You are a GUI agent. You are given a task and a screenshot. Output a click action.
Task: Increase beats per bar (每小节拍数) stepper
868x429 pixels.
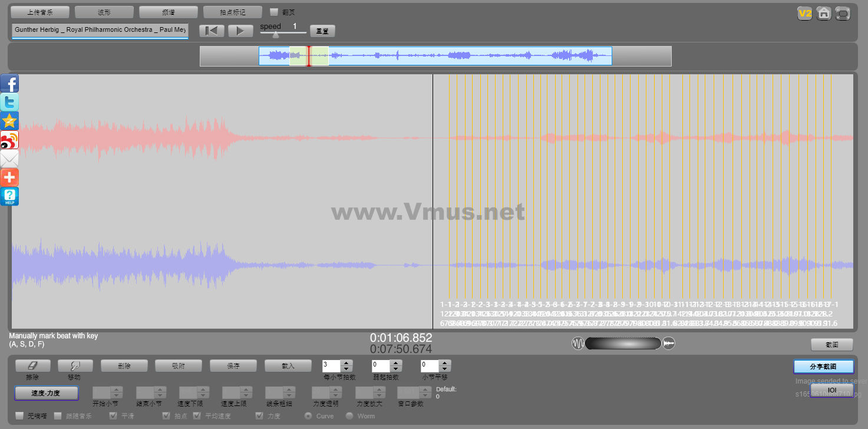point(346,363)
